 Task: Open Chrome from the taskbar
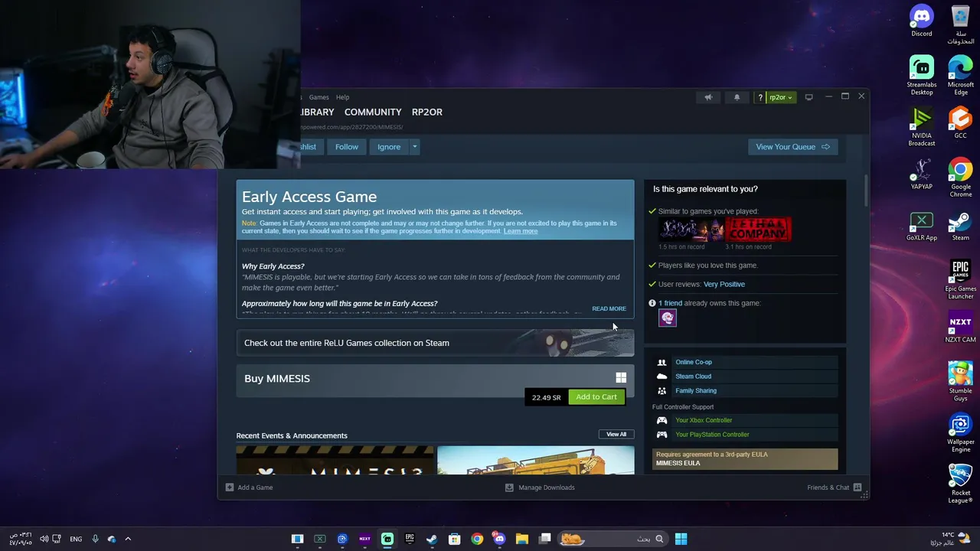tap(477, 539)
